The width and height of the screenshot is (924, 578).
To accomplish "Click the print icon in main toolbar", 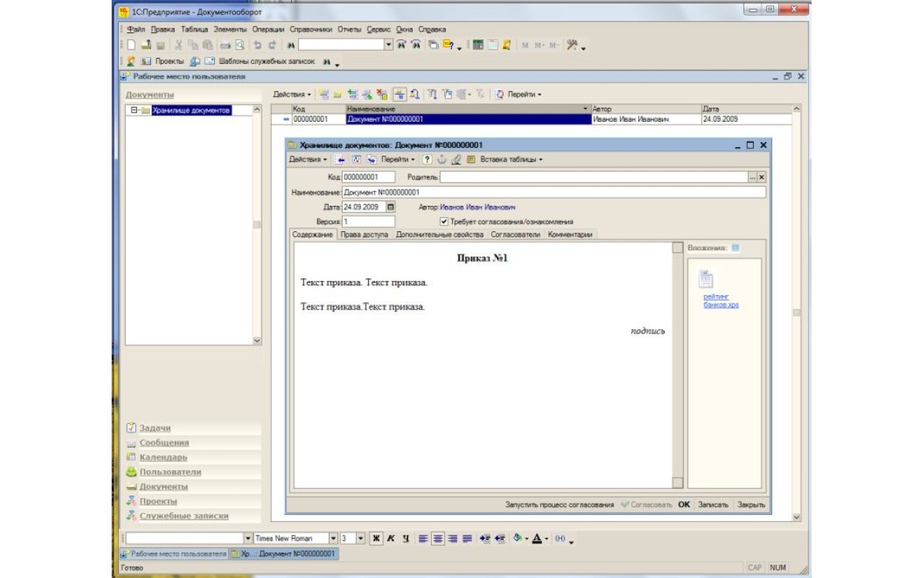I will coord(225,45).
